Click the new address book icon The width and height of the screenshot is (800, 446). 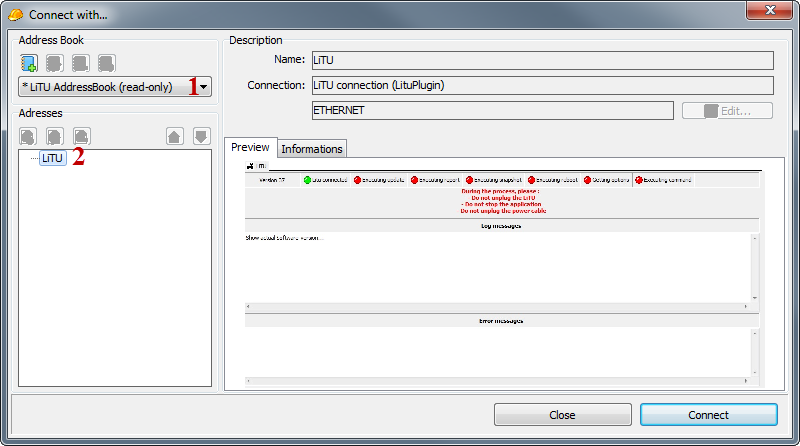pos(29,63)
